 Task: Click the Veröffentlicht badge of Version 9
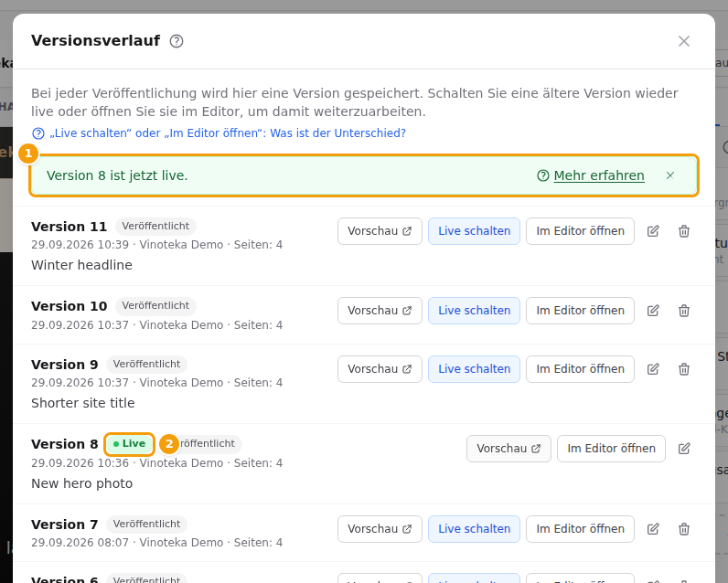[146, 365]
